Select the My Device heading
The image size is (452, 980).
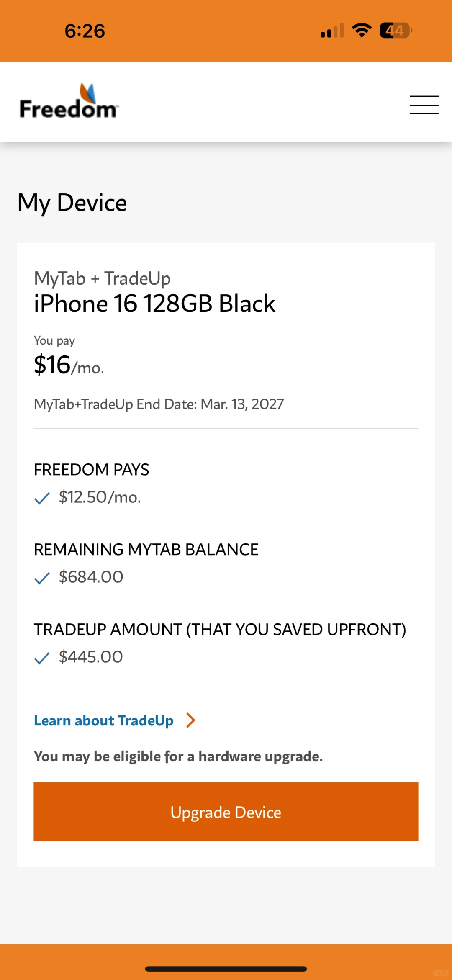(72, 203)
